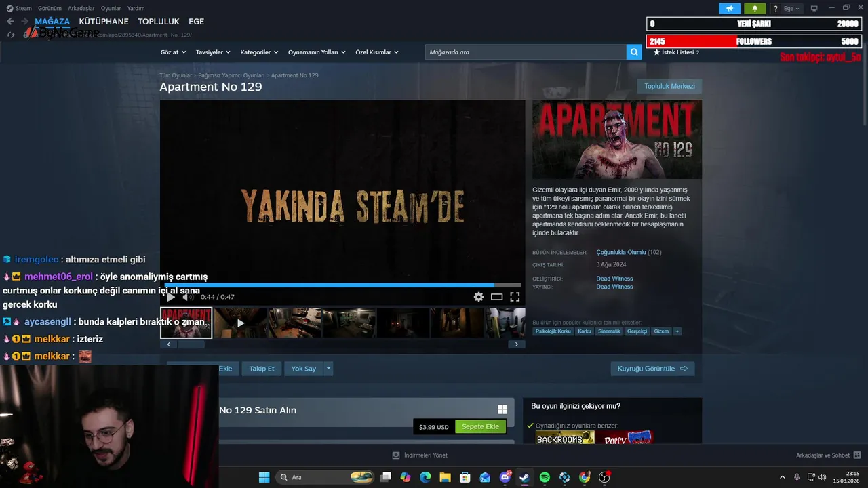868x488 pixels.
Task: Expand Oynamanın Yolları dropdown
Action: (317, 52)
